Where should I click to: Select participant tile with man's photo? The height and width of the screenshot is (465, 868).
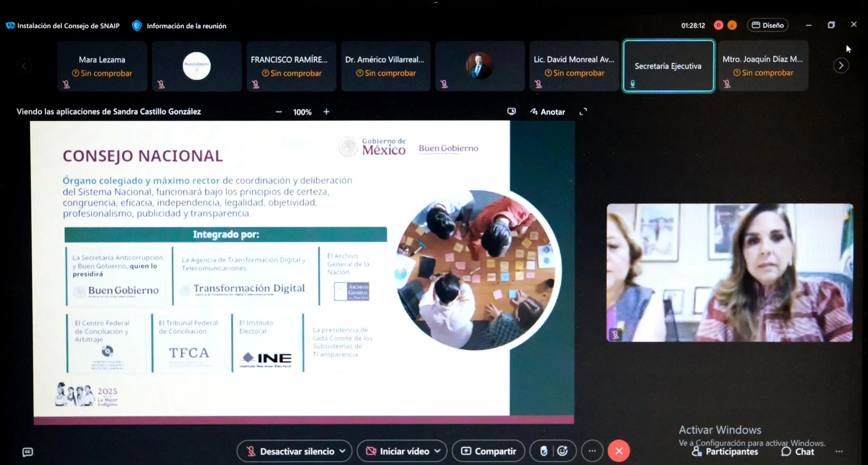pyautogui.click(x=480, y=67)
